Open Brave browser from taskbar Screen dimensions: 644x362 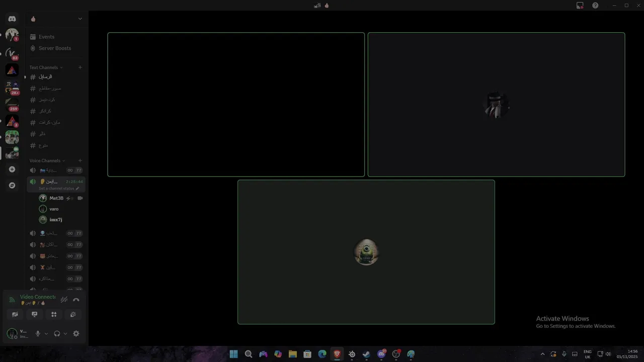(337, 354)
